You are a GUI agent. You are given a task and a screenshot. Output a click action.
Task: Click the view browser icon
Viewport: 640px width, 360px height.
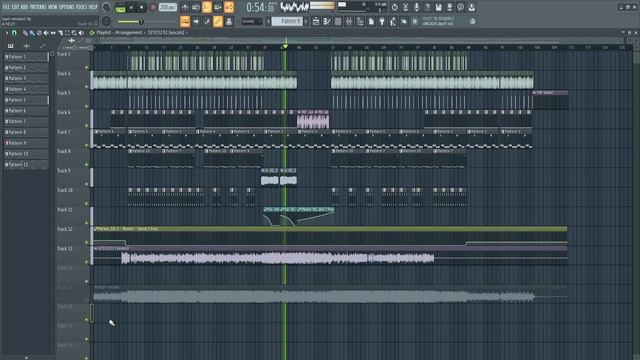[x=360, y=21]
